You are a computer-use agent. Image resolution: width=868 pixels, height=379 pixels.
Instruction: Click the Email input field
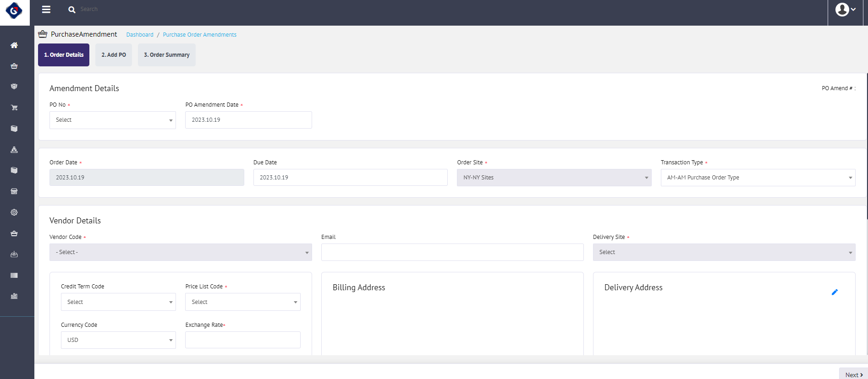(452, 252)
